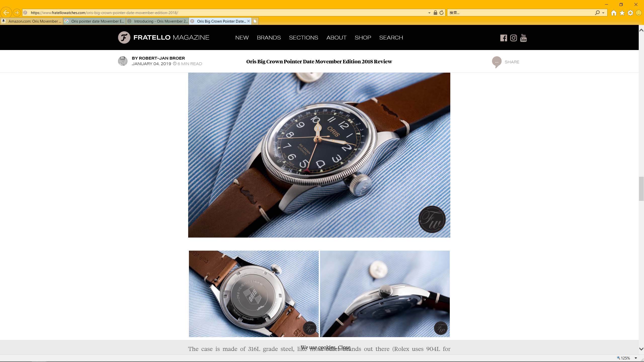Open the BRANDS menu item
This screenshot has height=362, width=644.
(x=269, y=38)
